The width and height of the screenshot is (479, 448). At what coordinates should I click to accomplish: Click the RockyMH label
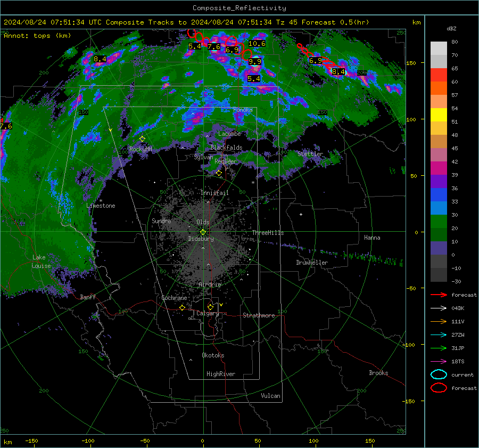click(141, 149)
